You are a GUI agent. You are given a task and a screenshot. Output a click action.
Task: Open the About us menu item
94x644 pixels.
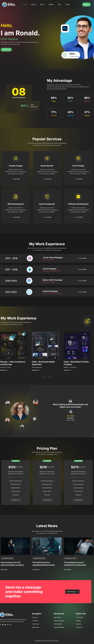coord(34,5)
